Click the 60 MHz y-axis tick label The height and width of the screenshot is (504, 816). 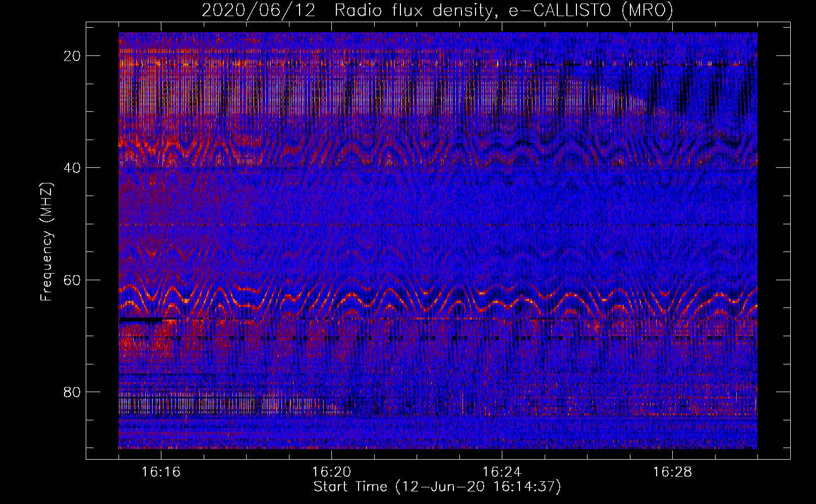[72, 280]
